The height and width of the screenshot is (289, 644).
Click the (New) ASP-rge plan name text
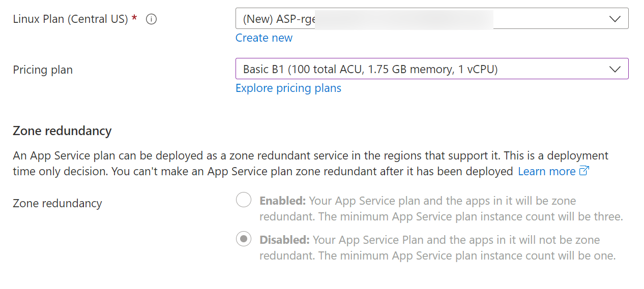[x=279, y=19]
